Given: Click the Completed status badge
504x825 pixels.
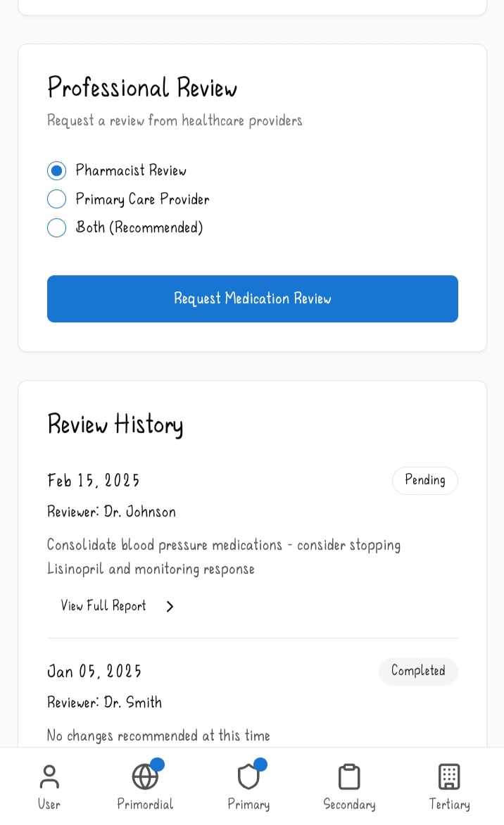Looking at the screenshot, I should [418, 671].
